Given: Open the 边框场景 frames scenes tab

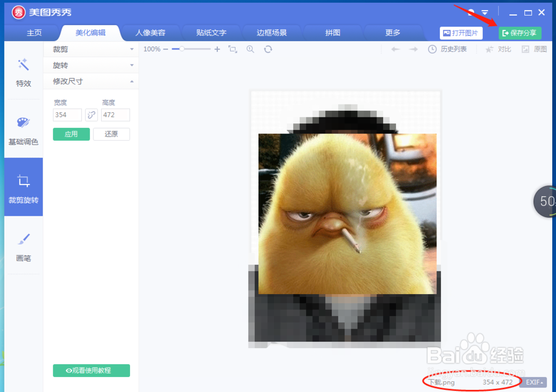Looking at the screenshot, I should (272, 33).
